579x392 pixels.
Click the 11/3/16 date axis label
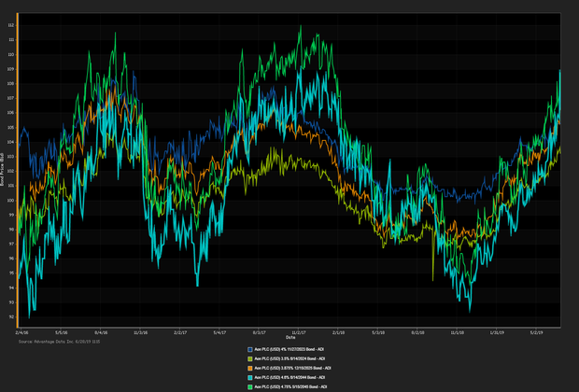click(x=140, y=332)
